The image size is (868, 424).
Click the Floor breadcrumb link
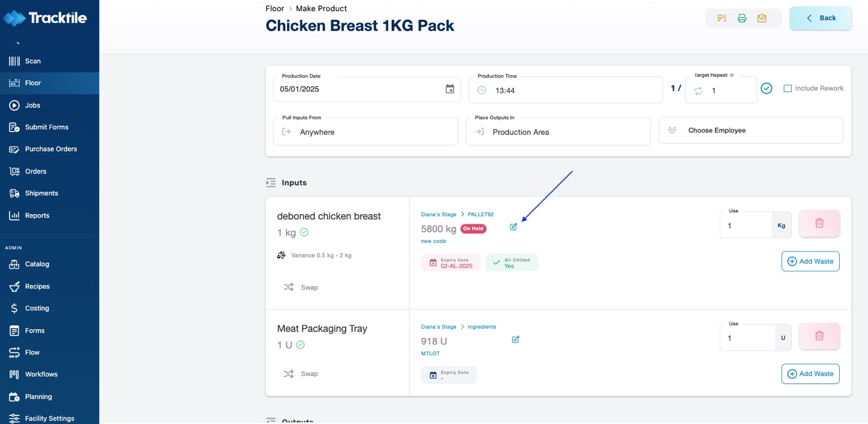(x=275, y=8)
